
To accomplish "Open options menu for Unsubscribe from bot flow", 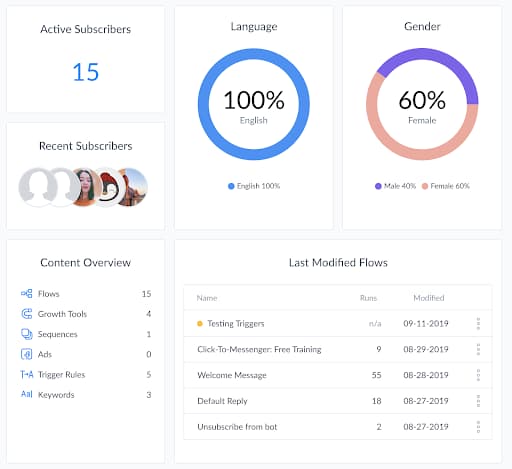I will (478, 427).
